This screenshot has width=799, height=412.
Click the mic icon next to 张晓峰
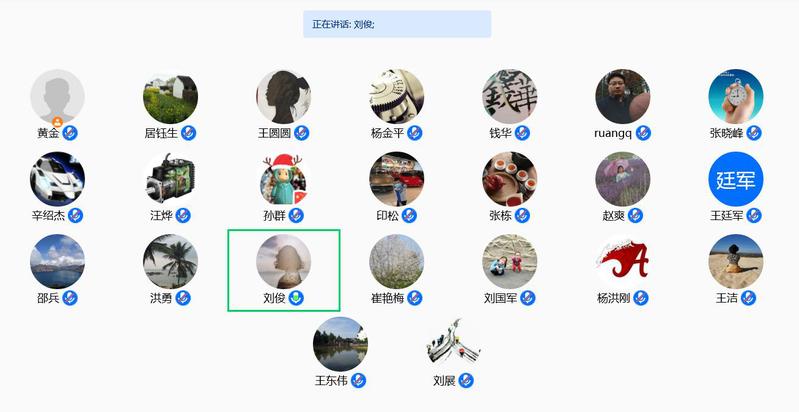[x=754, y=133]
